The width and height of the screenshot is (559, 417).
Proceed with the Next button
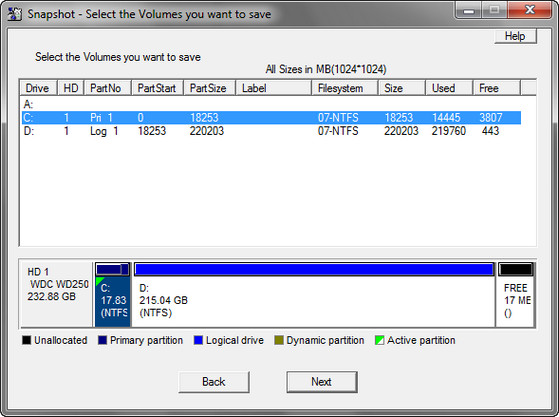322,382
